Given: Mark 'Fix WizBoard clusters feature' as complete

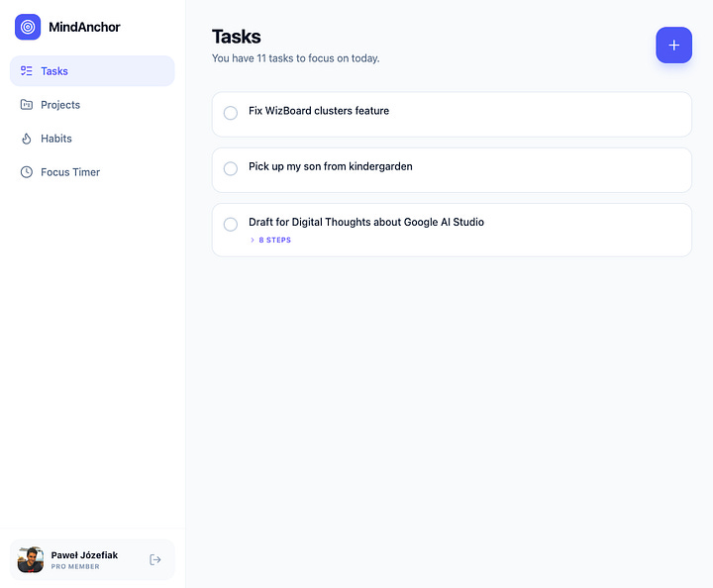Looking at the screenshot, I should coord(231,113).
